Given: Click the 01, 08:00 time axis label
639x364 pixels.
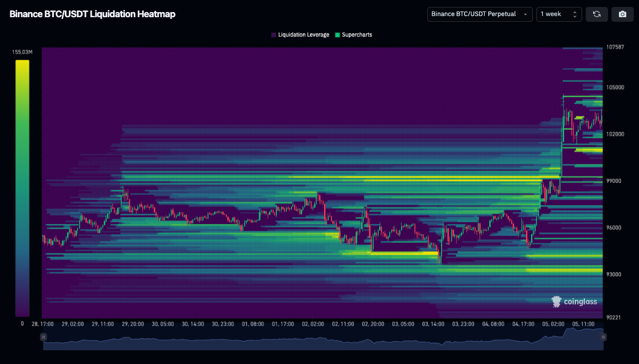Looking at the screenshot, I should (x=252, y=324).
